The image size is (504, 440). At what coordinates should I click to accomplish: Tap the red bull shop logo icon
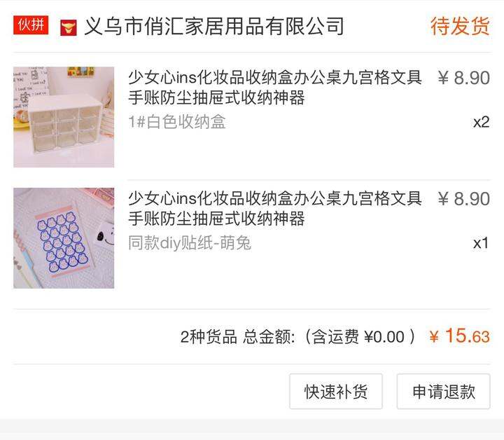[x=69, y=27]
